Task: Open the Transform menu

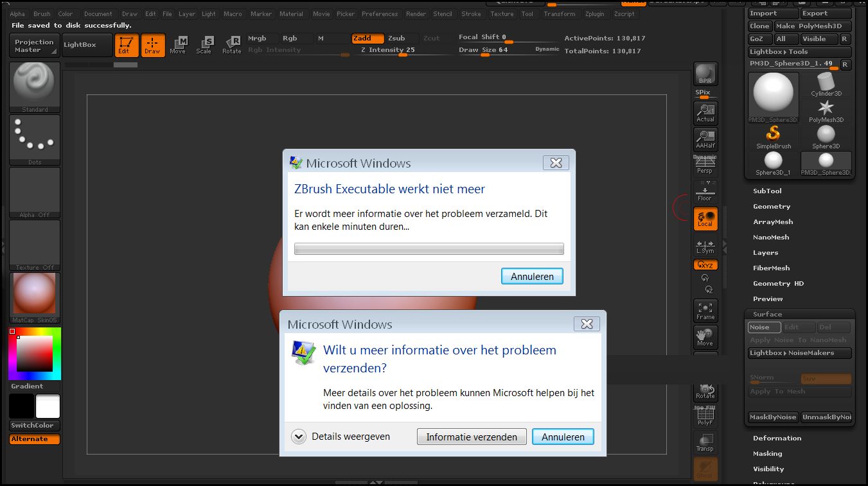Action: tap(560, 14)
